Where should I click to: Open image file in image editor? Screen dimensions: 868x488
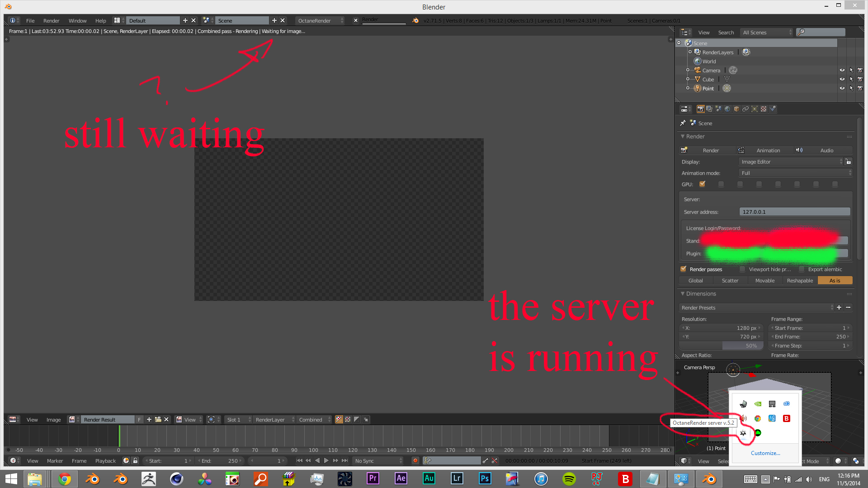(x=158, y=419)
